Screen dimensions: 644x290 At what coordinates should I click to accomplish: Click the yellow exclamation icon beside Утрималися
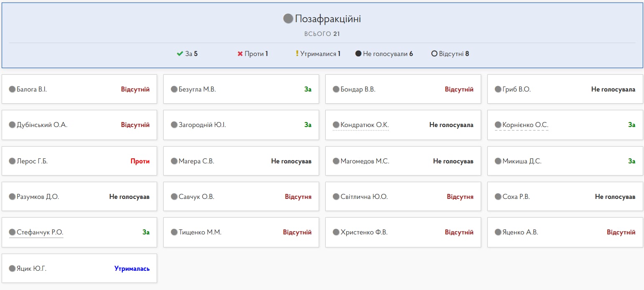(x=297, y=54)
